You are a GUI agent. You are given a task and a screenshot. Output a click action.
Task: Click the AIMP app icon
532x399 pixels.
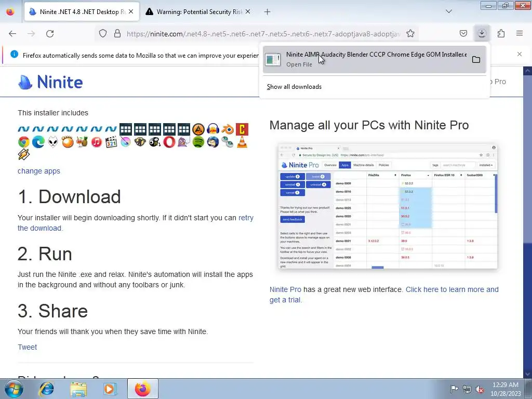198,129
